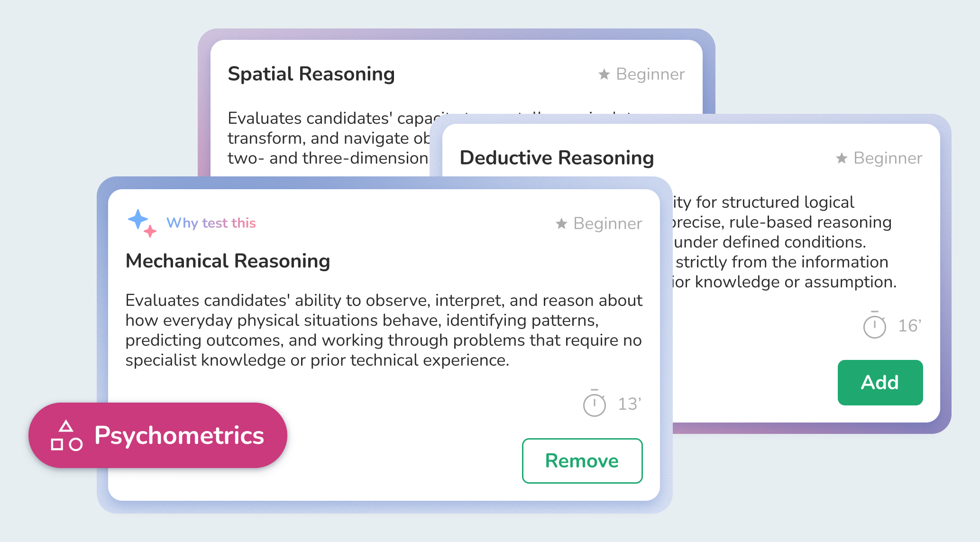Add the Deductive Reasoning test
Screen dimensions: 980x542
click(x=880, y=382)
